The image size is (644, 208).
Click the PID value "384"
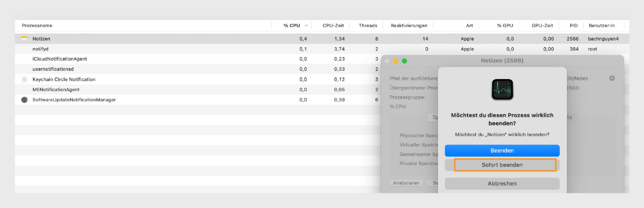point(574,49)
